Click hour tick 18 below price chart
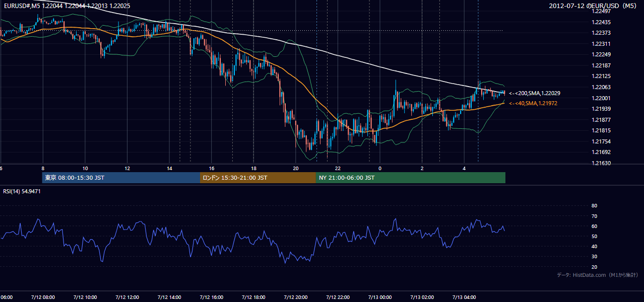Screen dimensions: 644x302 pyautogui.click(x=253, y=168)
